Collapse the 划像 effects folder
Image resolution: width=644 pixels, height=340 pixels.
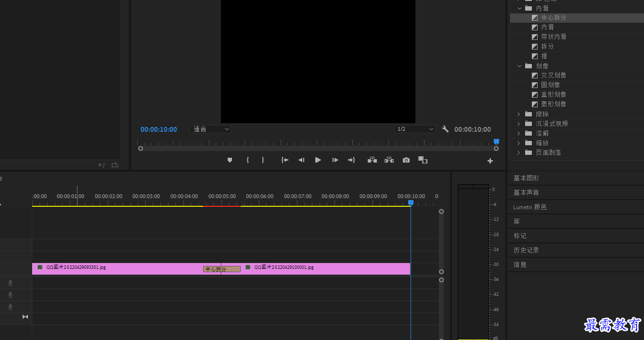pyautogui.click(x=519, y=66)
